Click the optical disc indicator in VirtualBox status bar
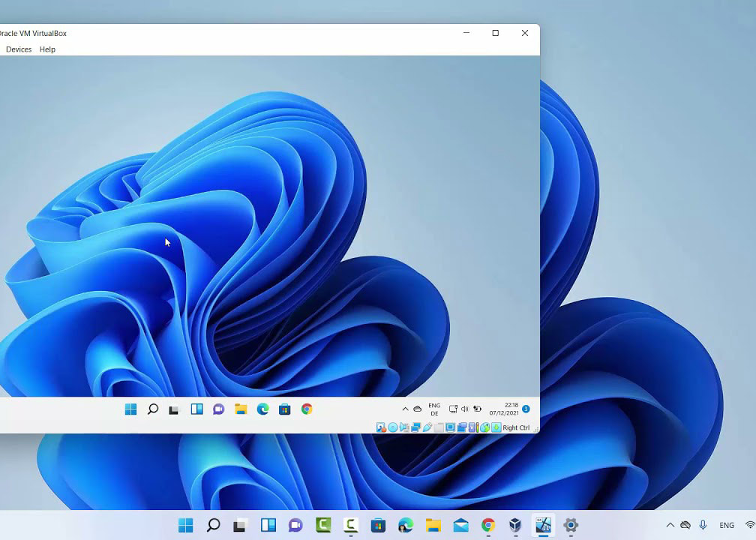Viewport: 756px width, 540px height. click(393, 427)
